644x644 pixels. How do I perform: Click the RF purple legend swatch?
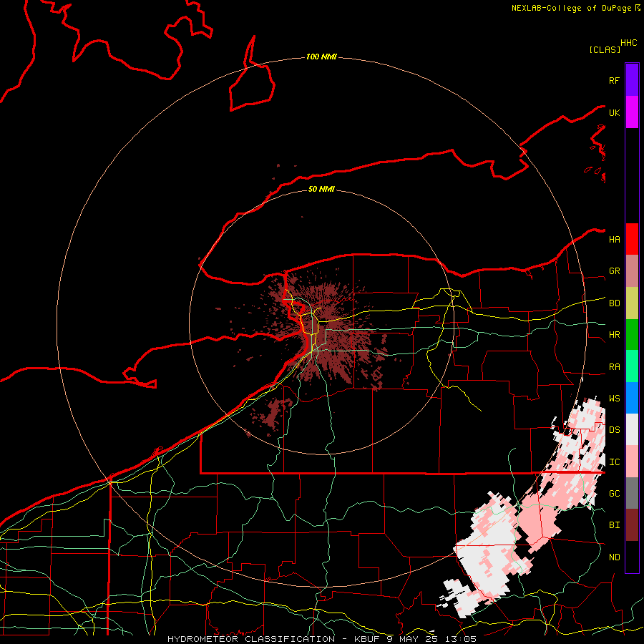[632, 80]
